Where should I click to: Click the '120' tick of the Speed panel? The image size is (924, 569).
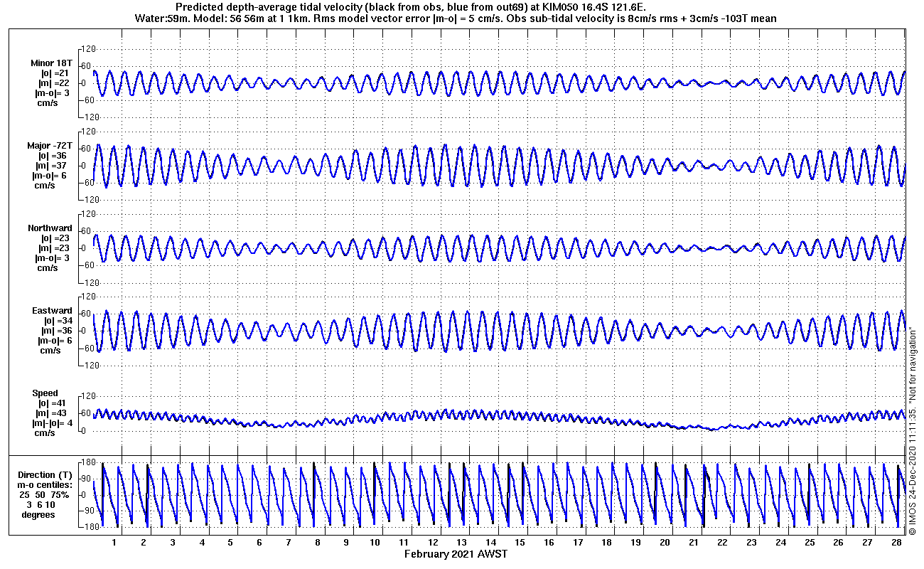click(88, 396)
